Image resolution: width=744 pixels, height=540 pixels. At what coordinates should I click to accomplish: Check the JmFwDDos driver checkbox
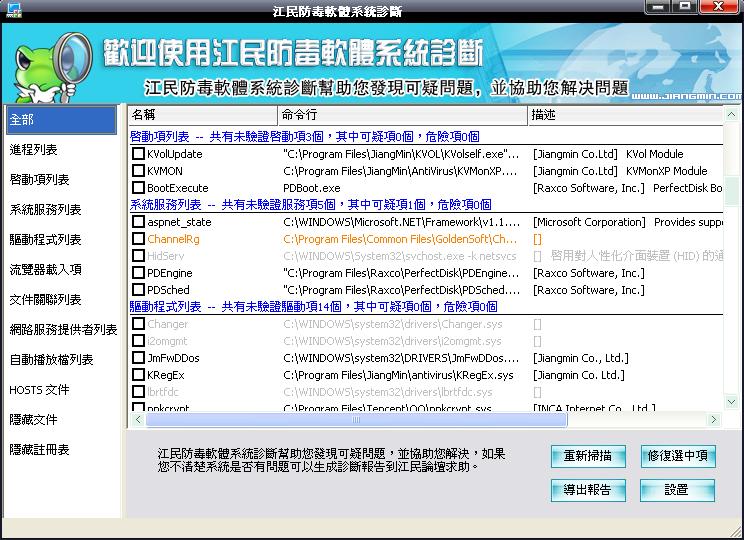138,358
